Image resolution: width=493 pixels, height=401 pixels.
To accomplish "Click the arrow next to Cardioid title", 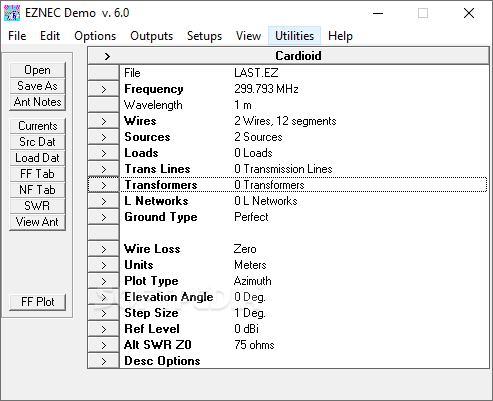I will tap(107, 56).
